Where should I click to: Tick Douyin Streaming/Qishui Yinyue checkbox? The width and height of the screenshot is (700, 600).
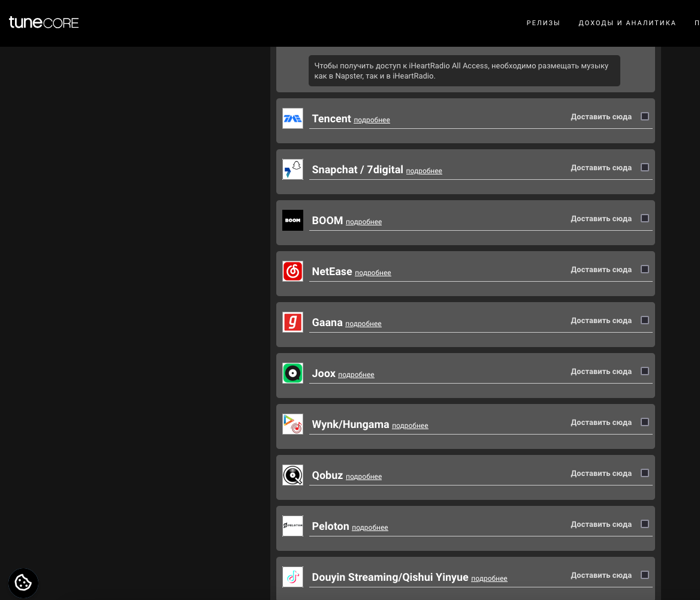point(645,574)
